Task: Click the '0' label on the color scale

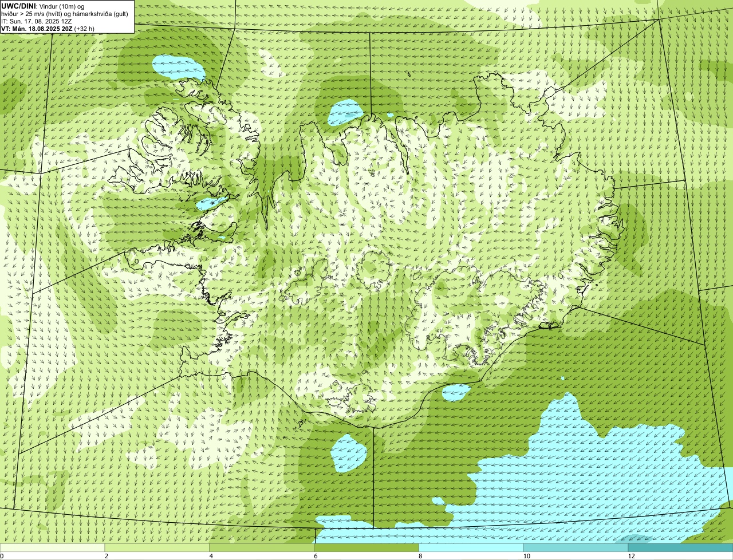Action: coord(2,556)
